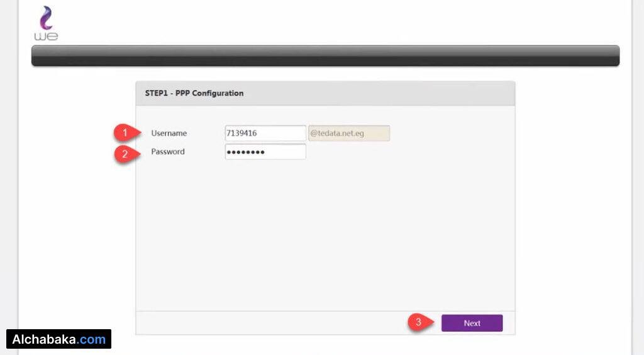Image resolution: width=644 pixels, height=355 pixels.
Task: Focus the Username input field
Action: coord(265,133)
